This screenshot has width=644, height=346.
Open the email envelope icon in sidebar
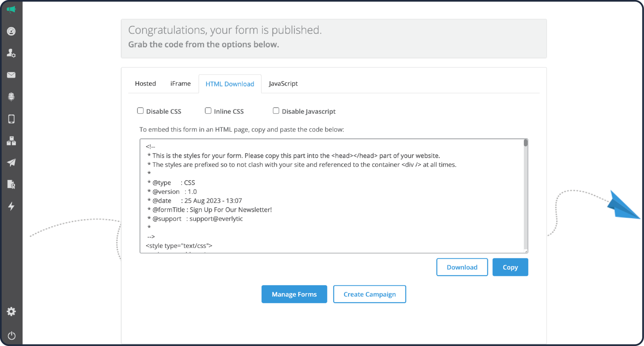pyautogui.click(x=11, y=75)
